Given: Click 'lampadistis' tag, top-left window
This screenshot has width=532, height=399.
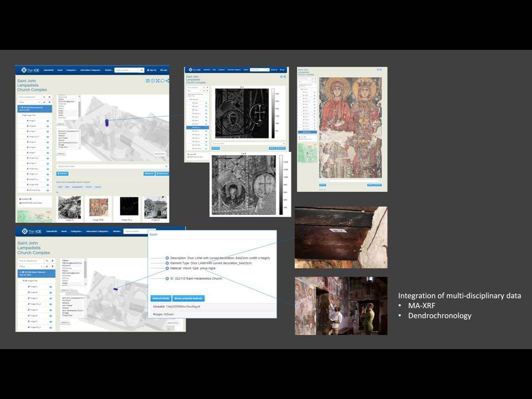Looking at the screenshot, I should point(78,187).
